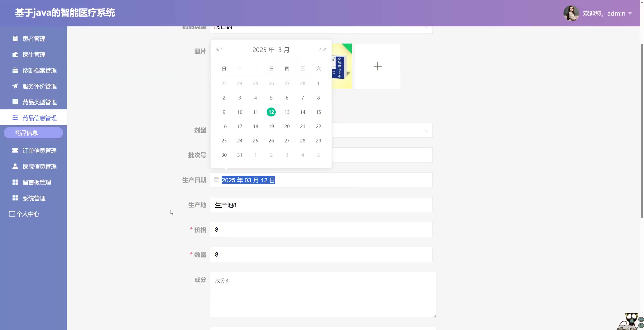Click the calendar icon in 生产日期 field
This screenshot has height=330, width=644.
(x=217, y=180)
